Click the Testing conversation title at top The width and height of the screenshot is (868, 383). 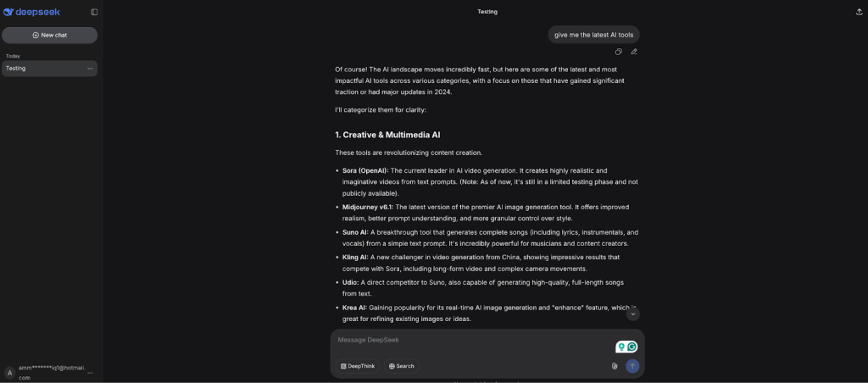pos(487,12)
